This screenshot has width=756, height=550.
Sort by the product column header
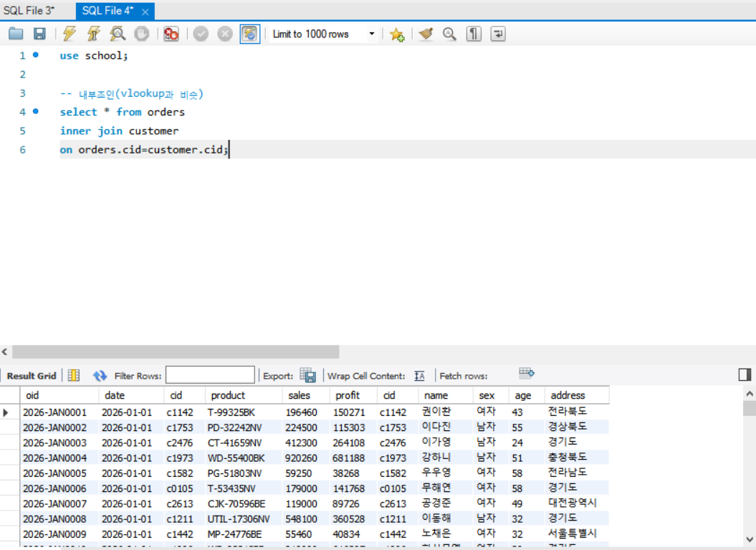click(x=244, y=395)
